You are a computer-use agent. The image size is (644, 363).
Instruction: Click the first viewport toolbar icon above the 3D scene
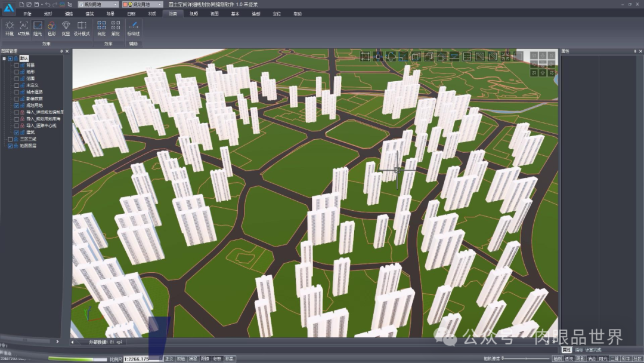(x=365, y=57)
